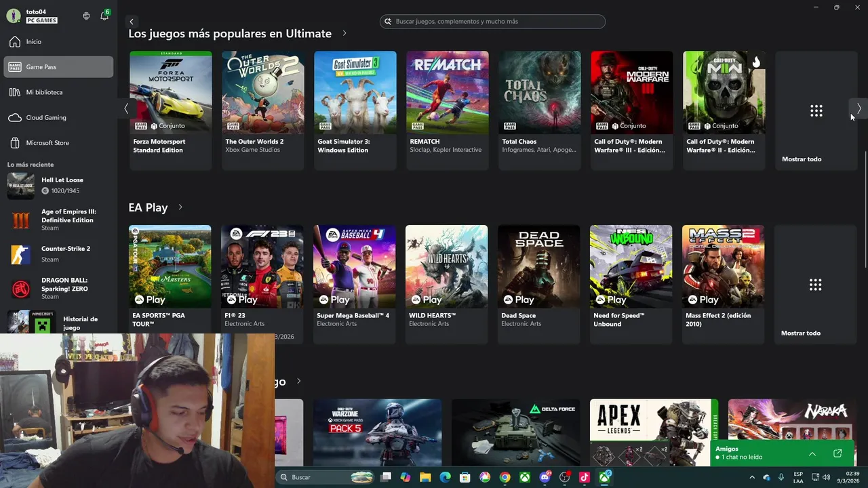Screen dimensions: 868x488
Task: Click Mostrar todo in popular Ultimate row
Action: [816, 110]
